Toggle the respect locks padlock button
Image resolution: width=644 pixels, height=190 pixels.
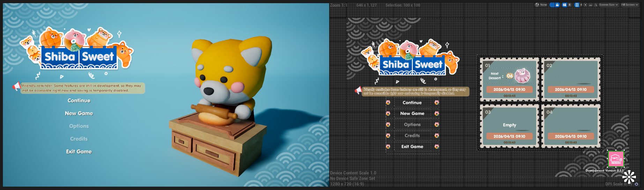pos(557,5)
